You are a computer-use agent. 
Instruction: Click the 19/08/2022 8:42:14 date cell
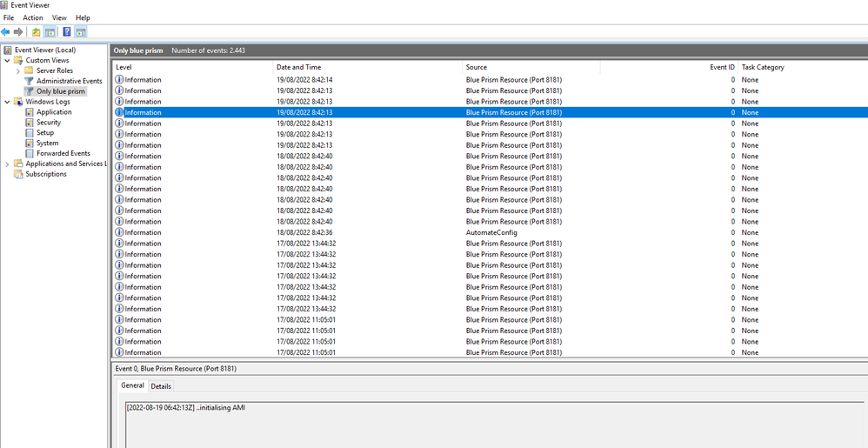pyautogui.click(x=304, y=80)
